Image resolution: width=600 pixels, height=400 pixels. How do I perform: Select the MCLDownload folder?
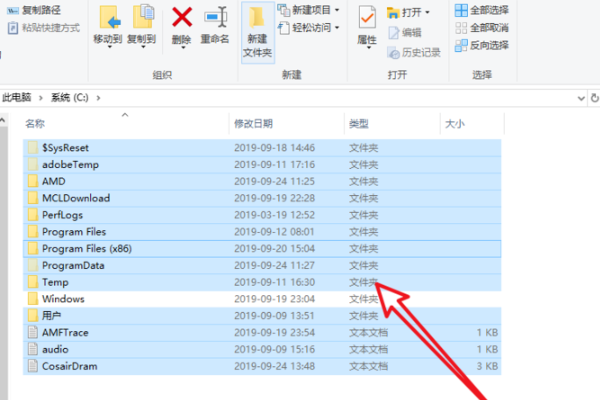[262, 198]
